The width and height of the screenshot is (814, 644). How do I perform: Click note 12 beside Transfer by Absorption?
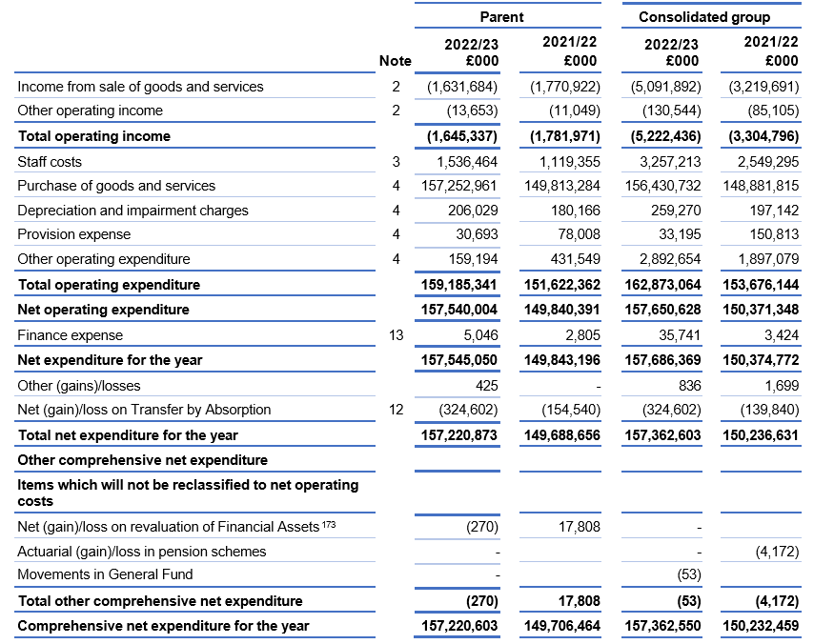click(x=397, y=410)
